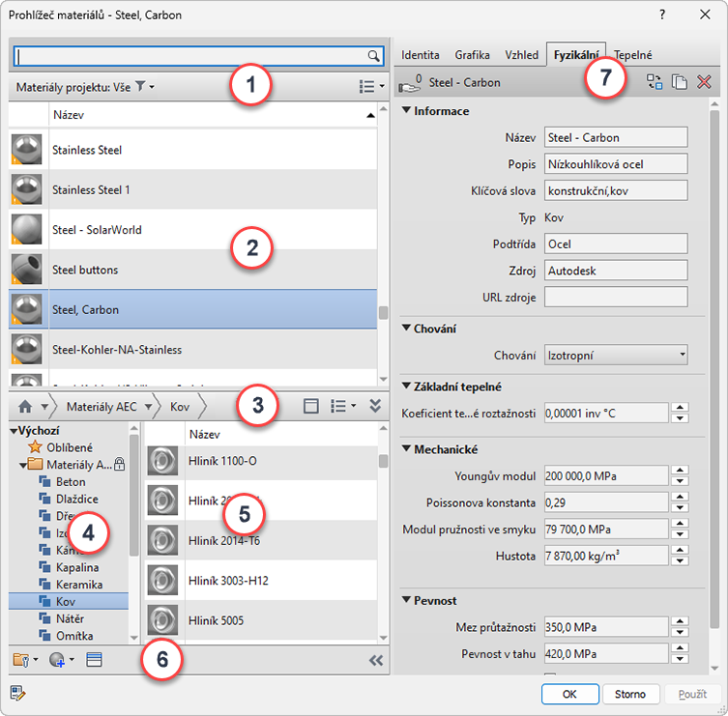Select the Dlaždice category
Image resolution: width=728 pixels, height=716 pixels.
(x=77, y=499)
